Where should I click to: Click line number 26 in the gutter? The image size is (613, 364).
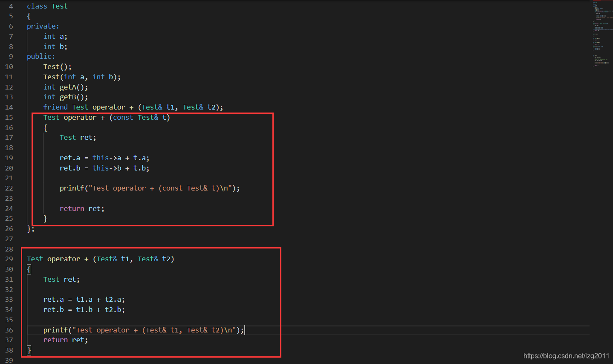tap(9, 229)
